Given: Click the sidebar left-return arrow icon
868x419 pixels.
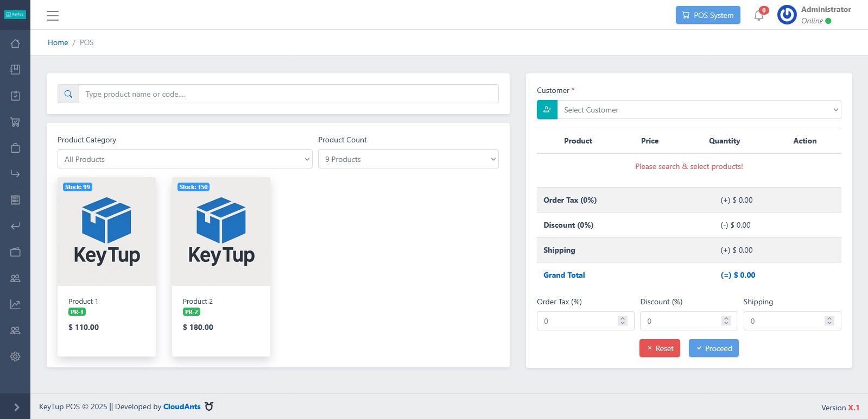Looking at the screenshot, I should pos(15,226).
